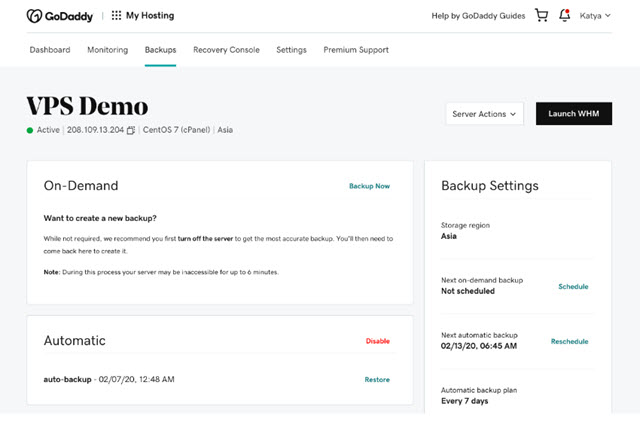The image size is (640, 422).
Task: Start an on-demand backup with Backup Now
Action: point(369,186)
